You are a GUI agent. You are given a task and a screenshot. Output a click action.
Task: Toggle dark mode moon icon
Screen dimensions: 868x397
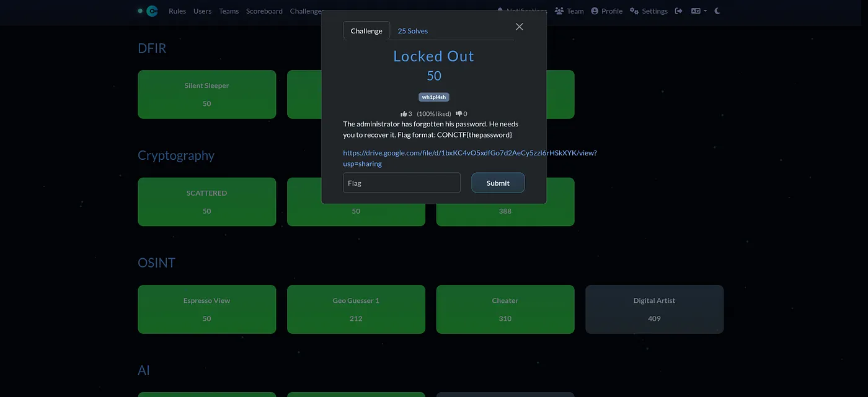[x=718, y=11]
